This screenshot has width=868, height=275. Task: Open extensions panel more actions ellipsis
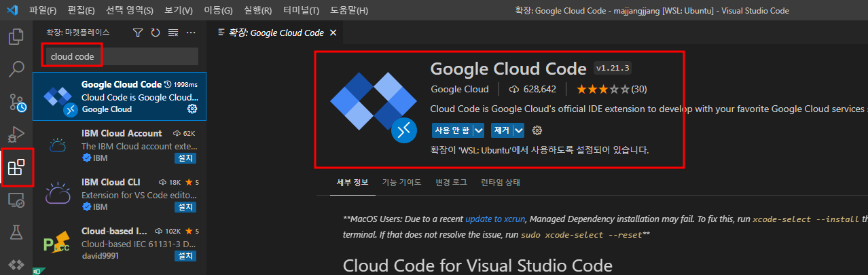click(x=191, y=33)
